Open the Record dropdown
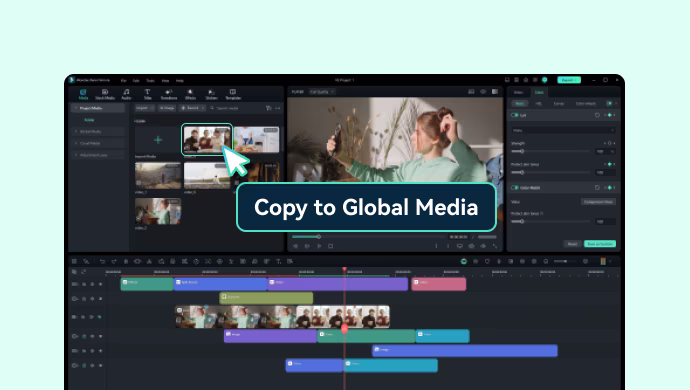The width and height of the screenshot is (690, 390). pos(193,108)
